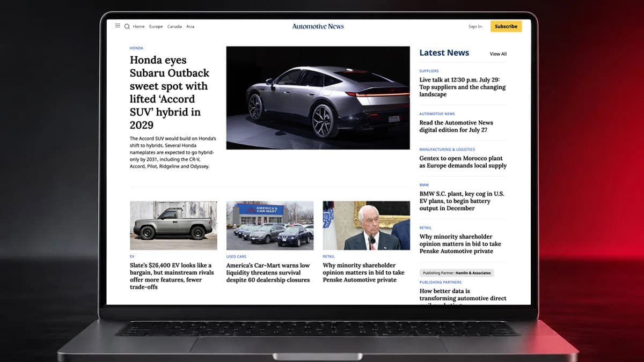Open EV tag under Slate image
The width and height of the screenshot is (644, 362).
tap(132, 257)
